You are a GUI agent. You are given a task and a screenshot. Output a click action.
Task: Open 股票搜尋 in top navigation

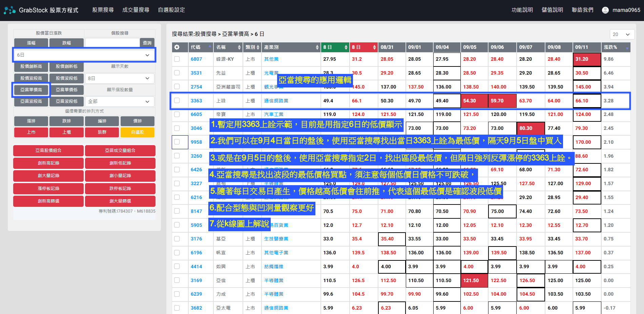click(103, 10)
